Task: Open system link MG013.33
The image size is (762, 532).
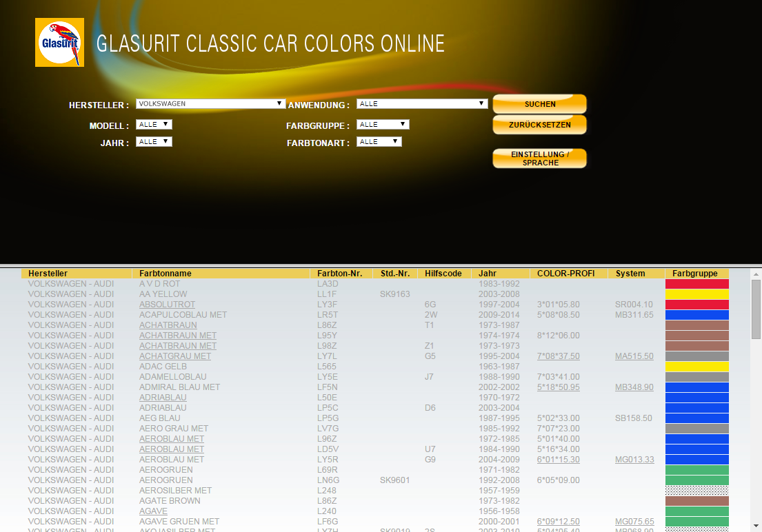Action: [x=634, y=459]
